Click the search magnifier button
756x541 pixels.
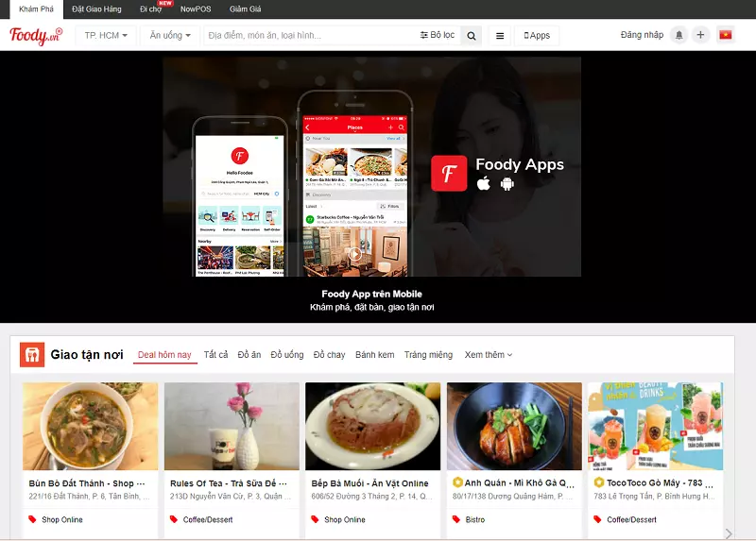[x=472, y=36]
